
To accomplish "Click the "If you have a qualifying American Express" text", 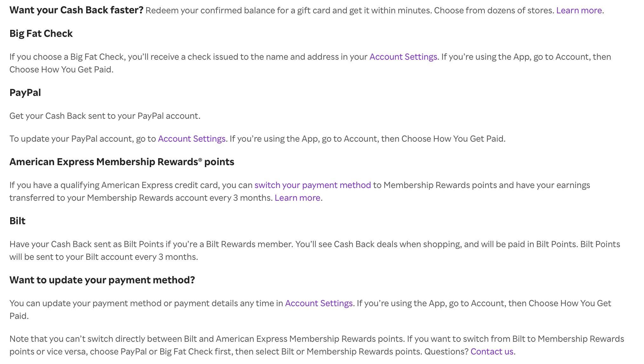I will (127, 185).
